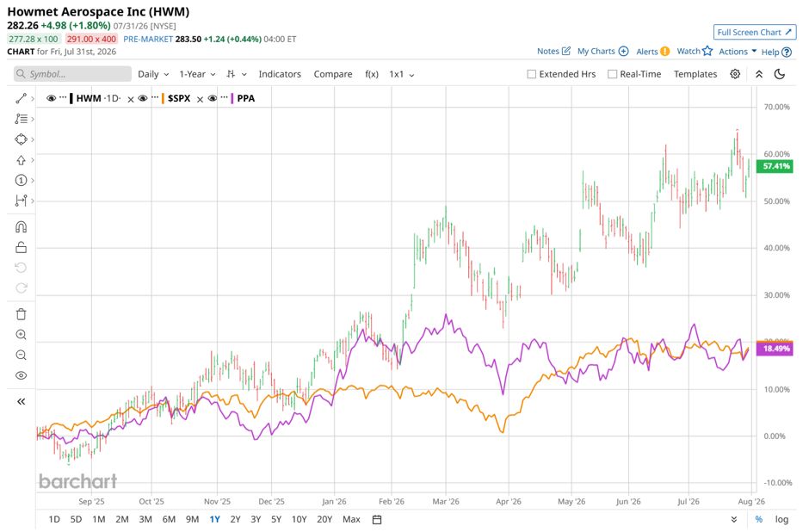
Task: Toggle the drawing lock icon
Action: pyautogui.click(x=22, y=247)
